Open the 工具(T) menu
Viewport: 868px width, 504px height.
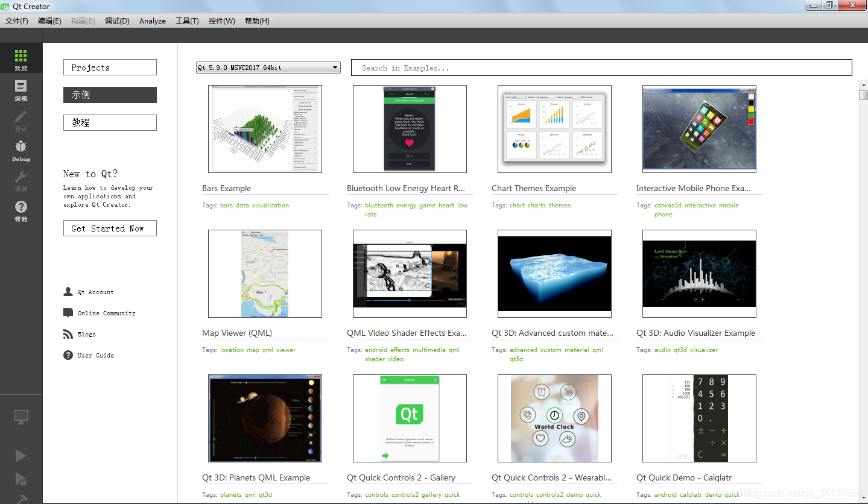tap(187, 20)
